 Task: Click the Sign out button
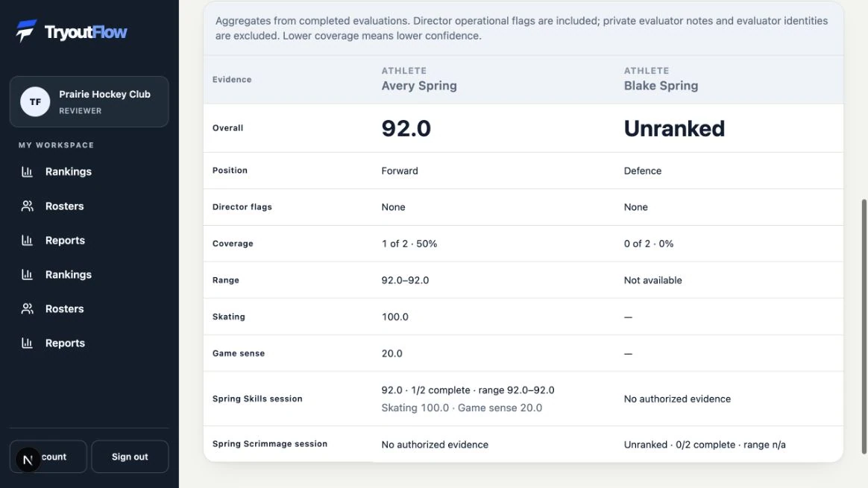[x=130, y=457]
